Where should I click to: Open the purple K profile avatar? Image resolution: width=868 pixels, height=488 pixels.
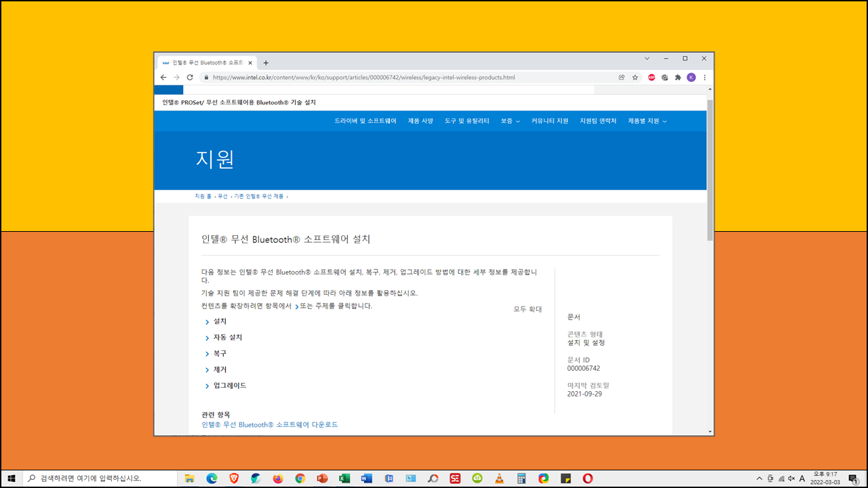691,77
